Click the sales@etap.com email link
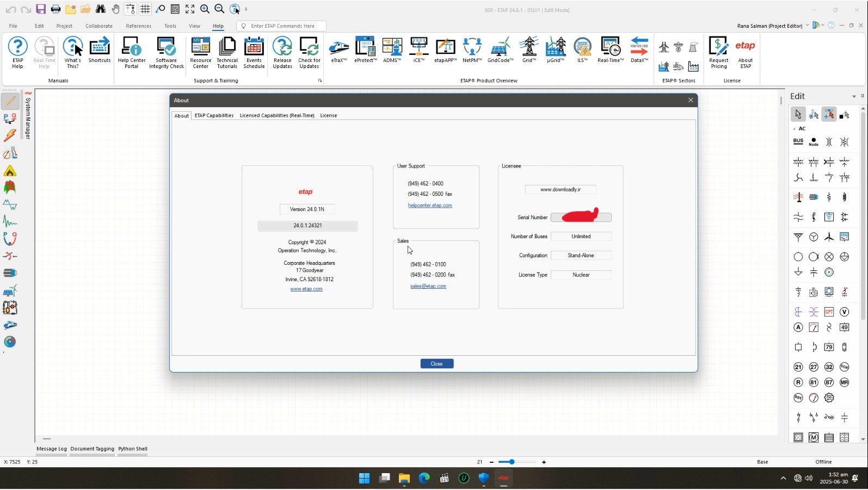Viewport: 868px width, 490px height. 428,286
